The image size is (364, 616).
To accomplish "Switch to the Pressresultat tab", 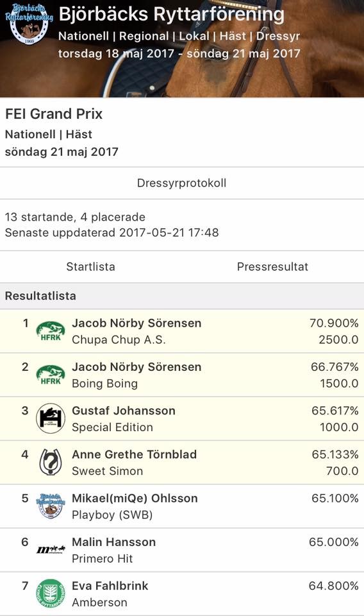I will coord(272,267).
